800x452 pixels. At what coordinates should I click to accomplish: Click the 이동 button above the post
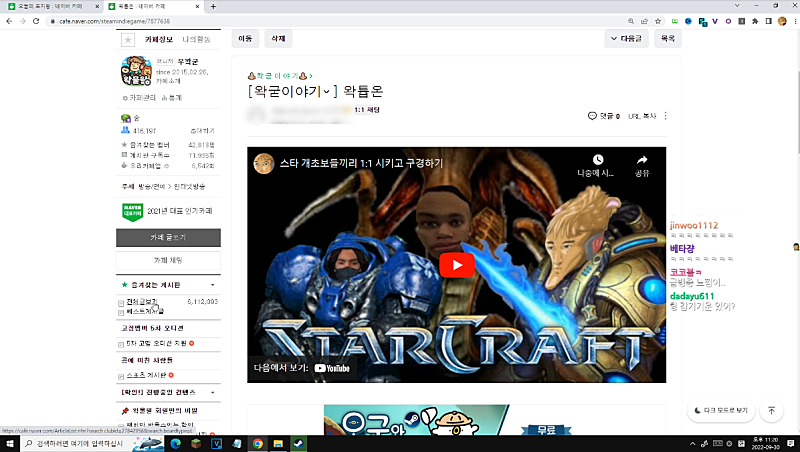coord(245,38)
